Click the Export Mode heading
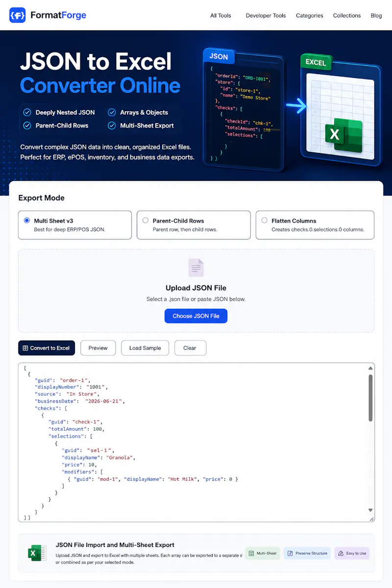This screenshot has height=588, width=392. tap(42, 198)
